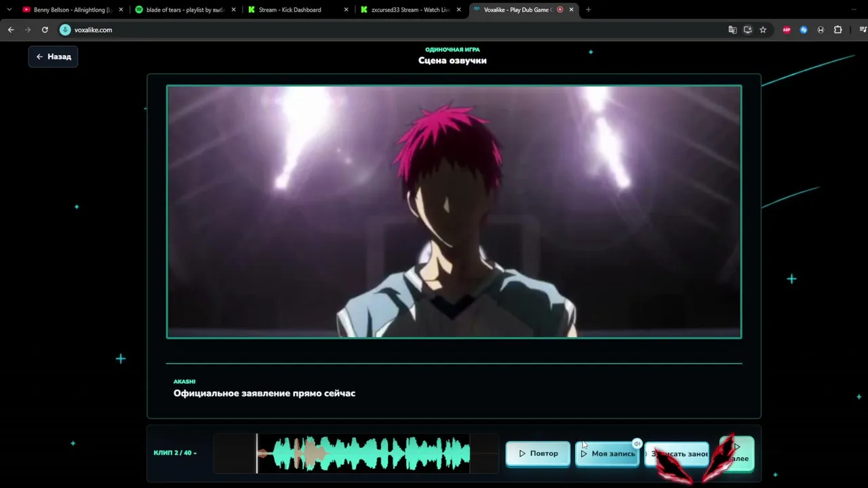The width and height of the screenshot is (868, 488).
Task: Click the speaker badge on Моя запись
Action: pos(637,444)
